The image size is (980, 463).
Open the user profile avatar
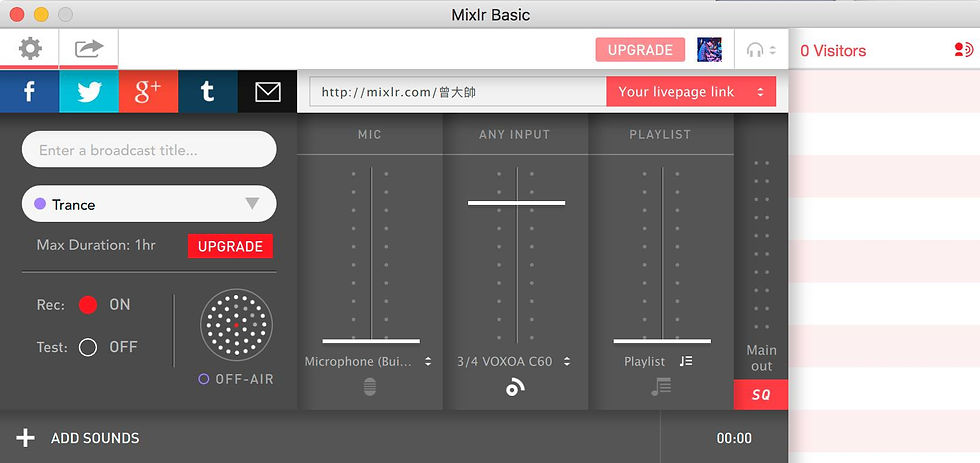[709, 49]
